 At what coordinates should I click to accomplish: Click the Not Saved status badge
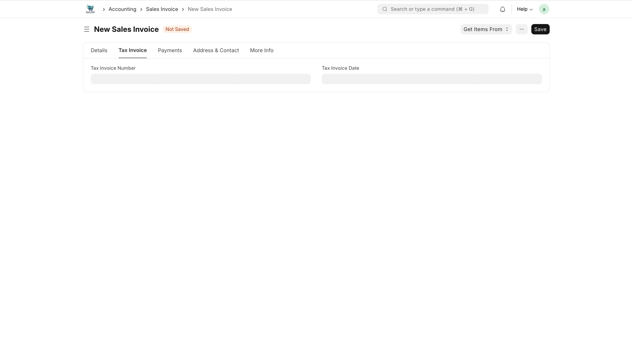tap(177, 29)
